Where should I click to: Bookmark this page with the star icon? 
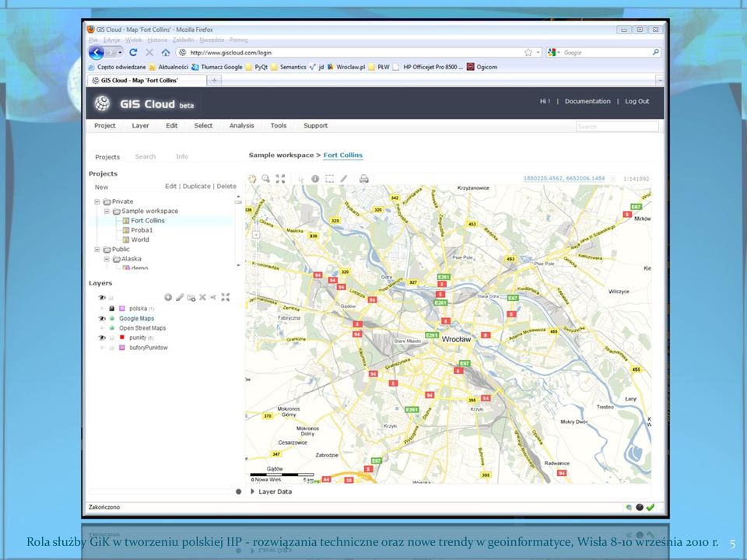[x=528, y=52]
